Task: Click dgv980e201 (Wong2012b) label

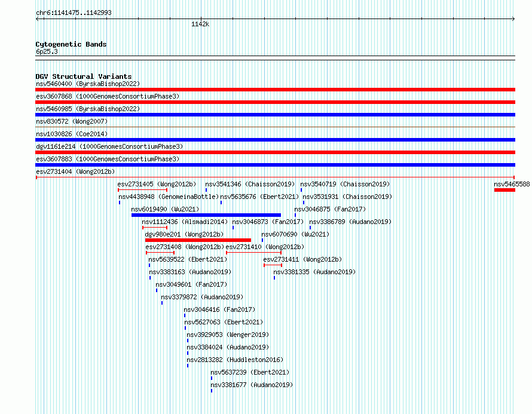Action: [184, 234]
